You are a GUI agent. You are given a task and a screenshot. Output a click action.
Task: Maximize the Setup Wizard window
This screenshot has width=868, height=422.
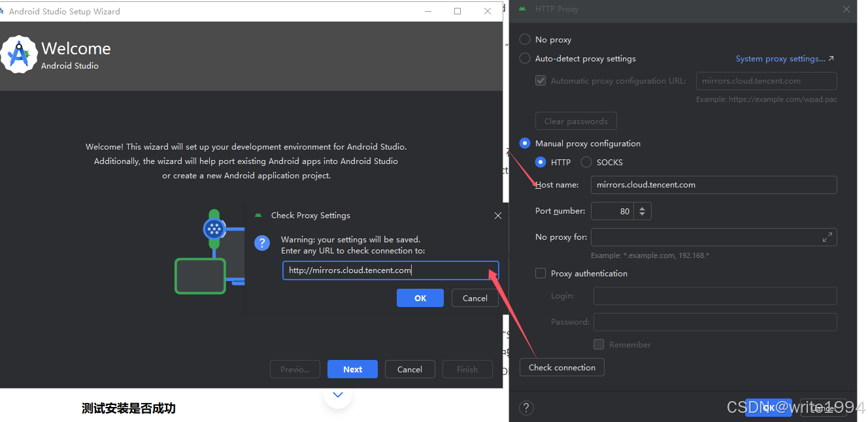click(458, 11)
